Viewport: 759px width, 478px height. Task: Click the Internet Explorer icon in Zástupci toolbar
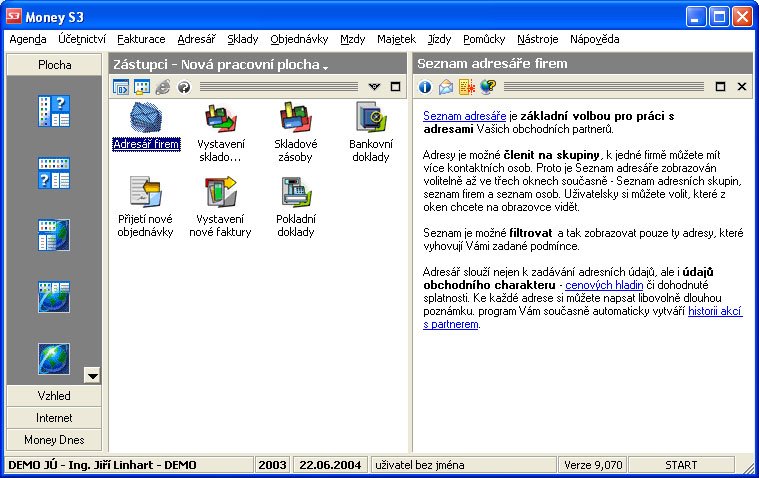pyautogui.click(x=163, y=87)
